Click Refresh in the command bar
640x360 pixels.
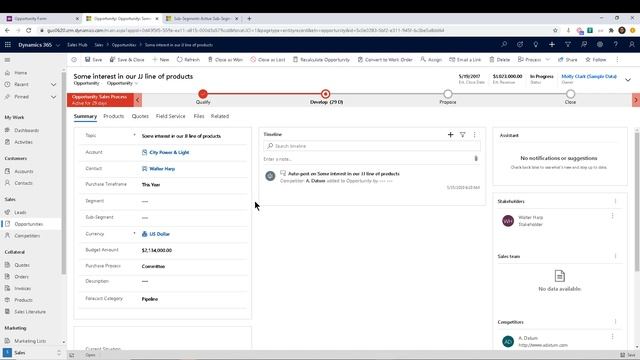click(188, 60)
